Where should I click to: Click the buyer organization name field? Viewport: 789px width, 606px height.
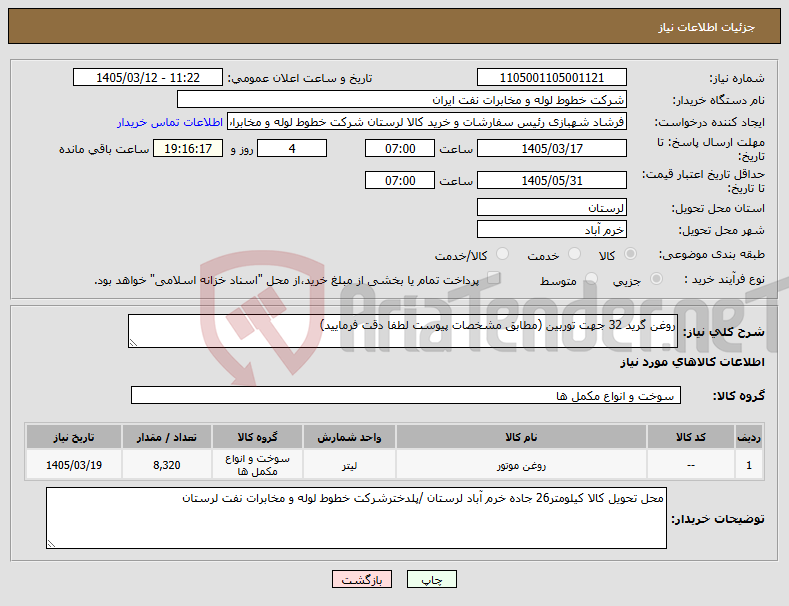[x=402, y=100]
